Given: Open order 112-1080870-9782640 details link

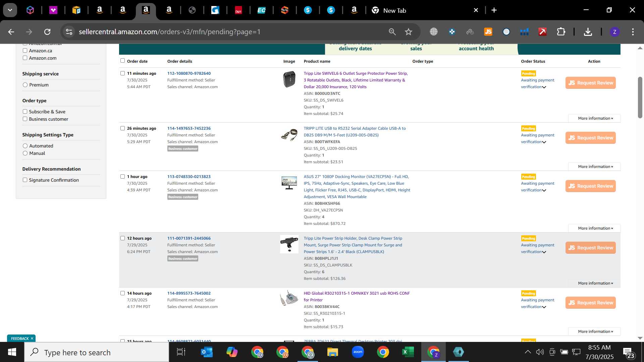Looking at the screenshot, I should tap(189, 73).
